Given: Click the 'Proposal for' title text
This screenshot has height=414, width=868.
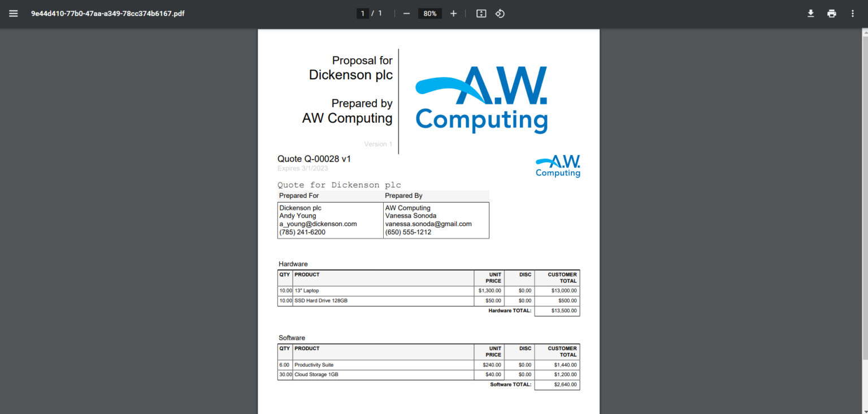Looking at the screenshot, I should click(362, 60).
